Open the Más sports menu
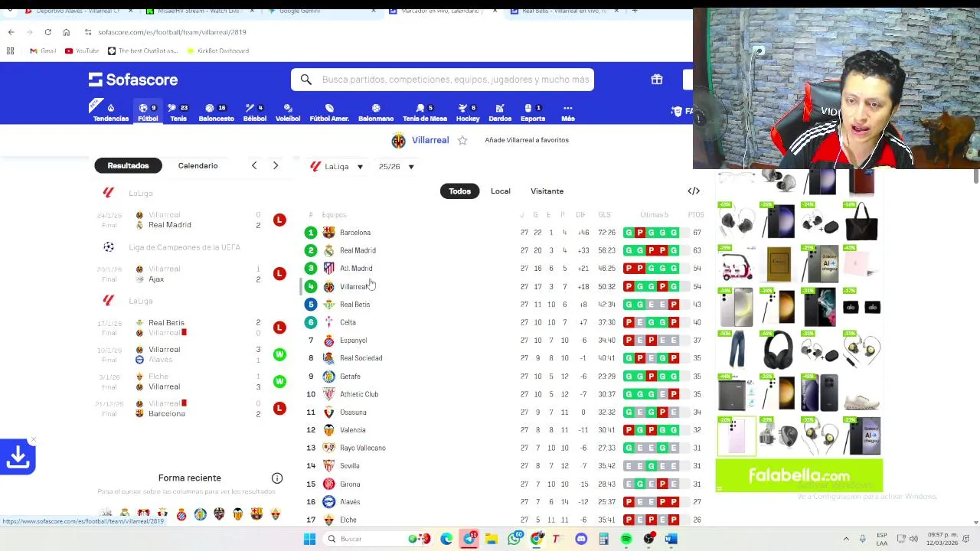 [567, 112]
